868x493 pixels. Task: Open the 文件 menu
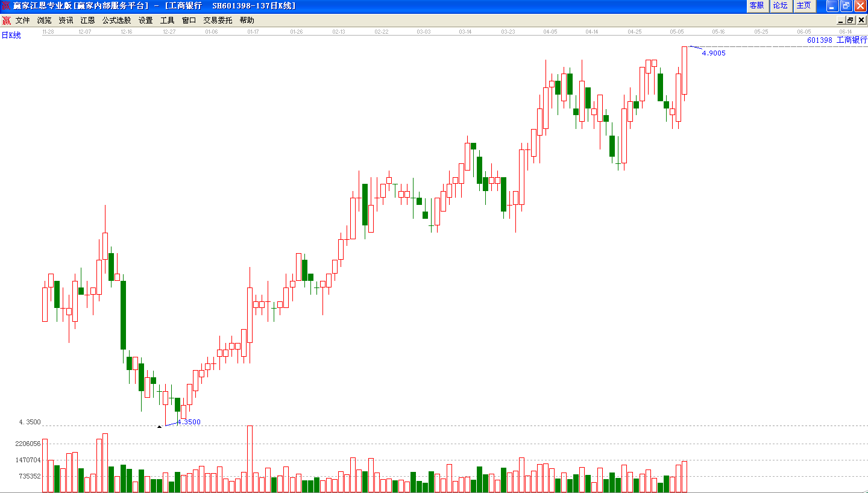[x=23, y=20]
